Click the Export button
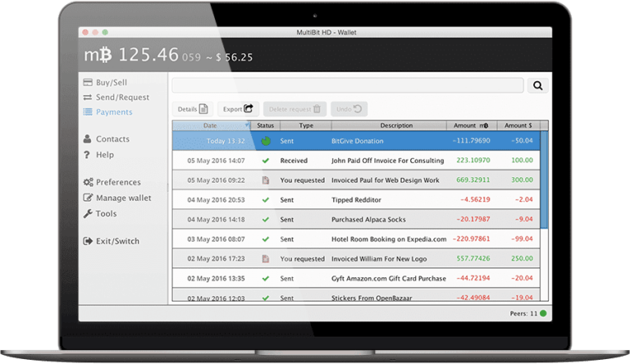This screenshot has width=630, height=364. click(238, 109)
